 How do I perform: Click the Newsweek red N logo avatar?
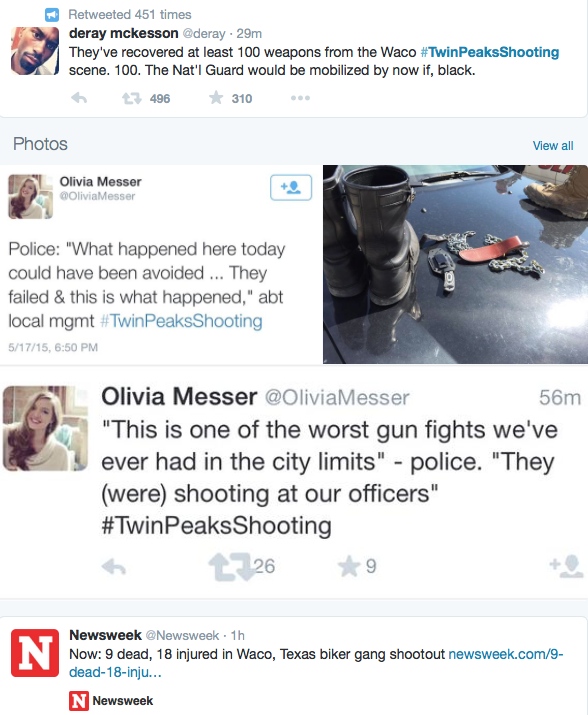[35, 653]
